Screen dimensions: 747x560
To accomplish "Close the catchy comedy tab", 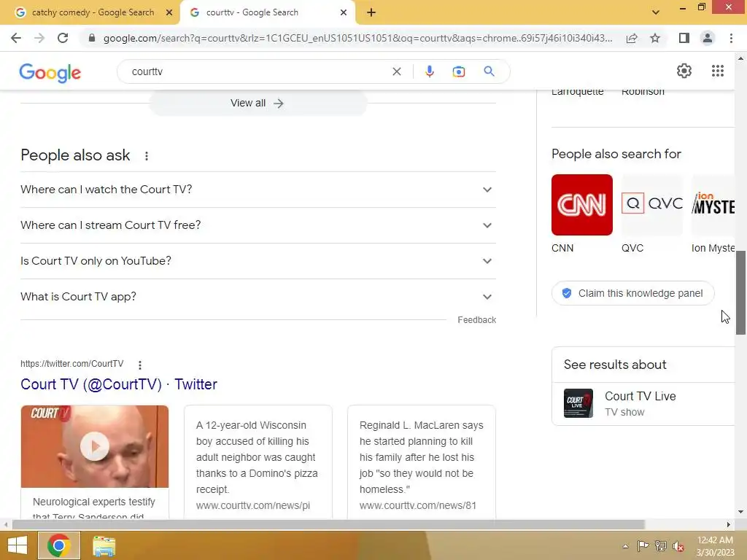I will coord(169,12).
